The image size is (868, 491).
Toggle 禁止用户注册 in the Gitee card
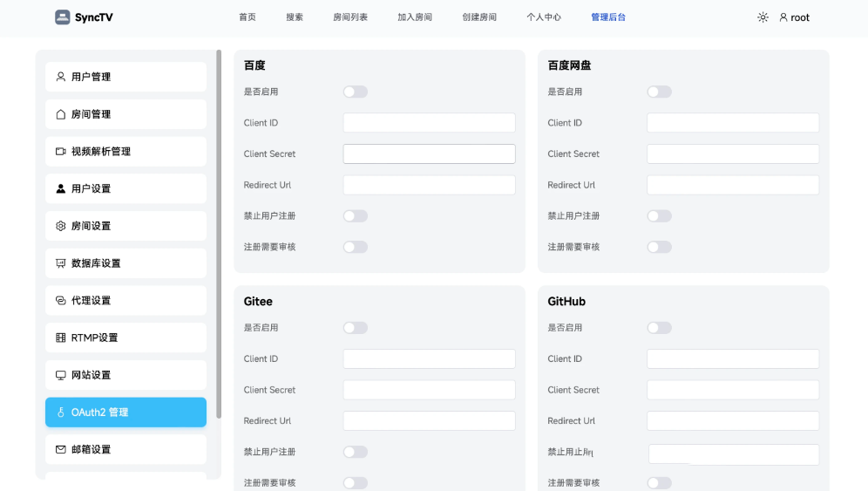[x=356, y=452]
